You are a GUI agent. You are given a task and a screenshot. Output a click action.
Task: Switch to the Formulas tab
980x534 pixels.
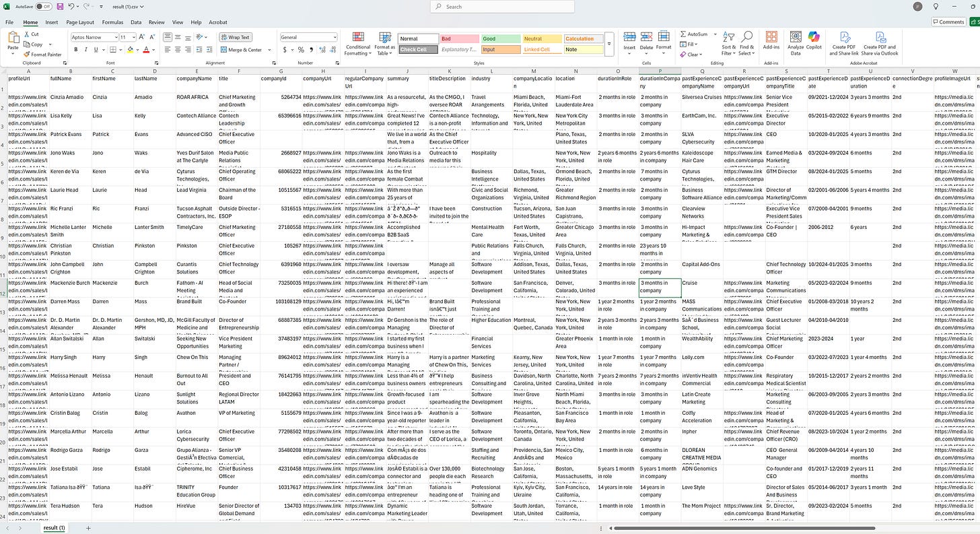coord(112,22)
